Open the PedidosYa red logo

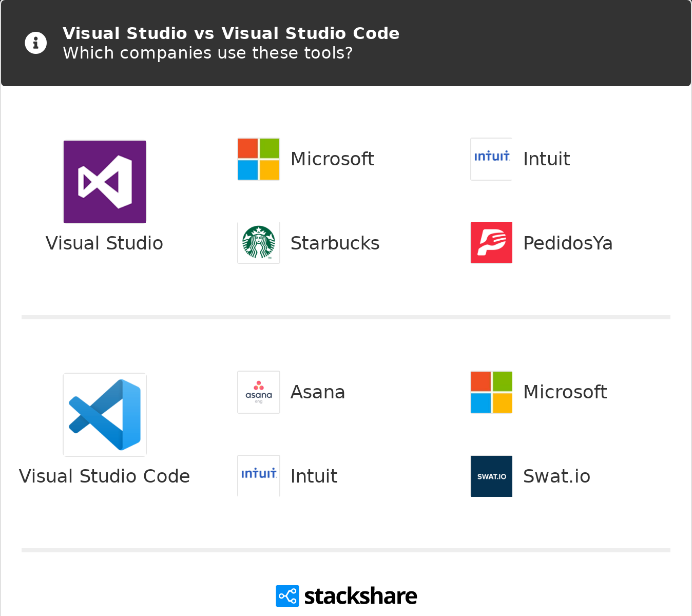click(491, 242)
